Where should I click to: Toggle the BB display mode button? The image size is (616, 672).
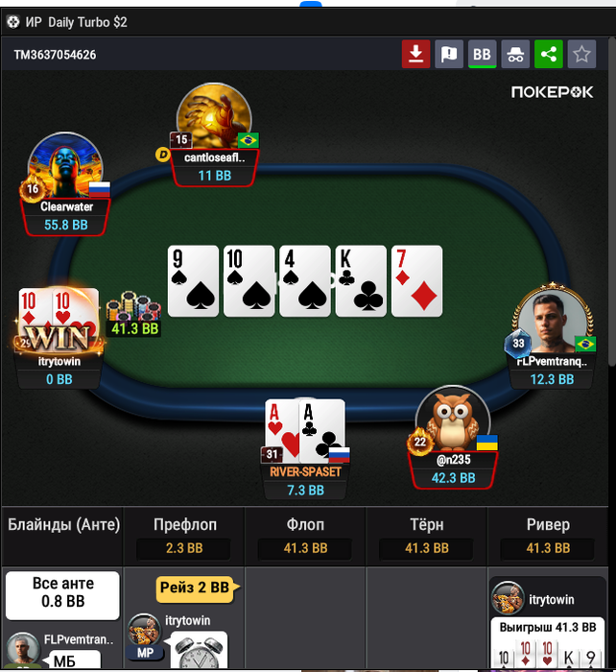tap(482, 54)
